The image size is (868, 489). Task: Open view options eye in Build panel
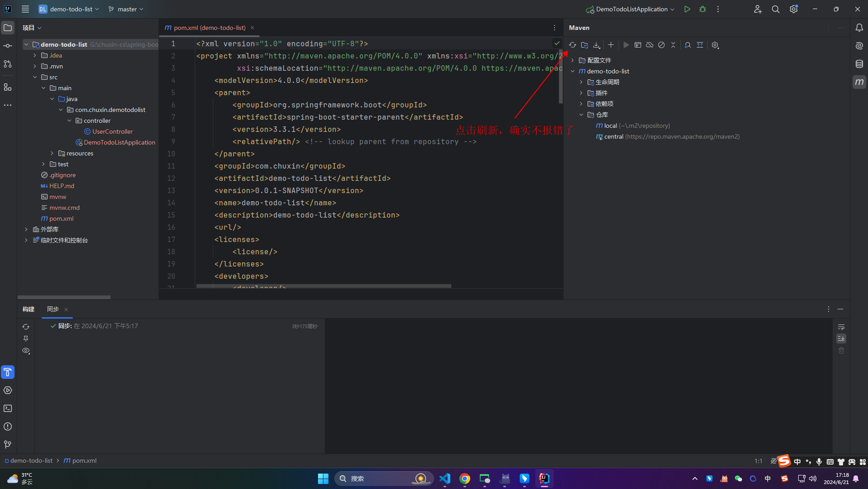tap(26, 351)
